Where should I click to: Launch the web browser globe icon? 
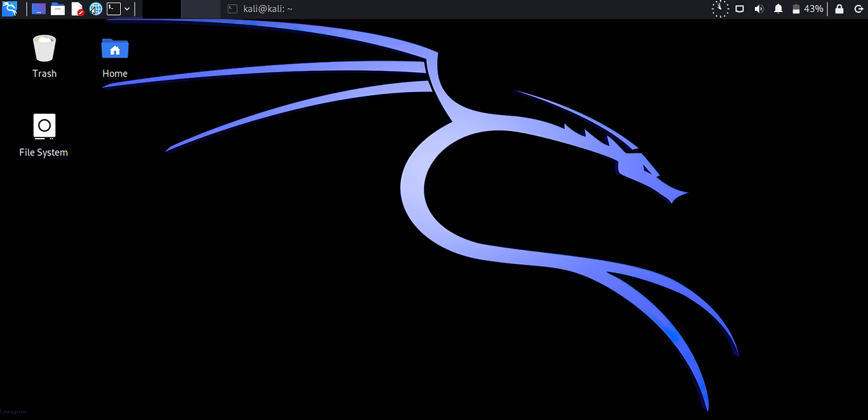[x=96, y=9]
